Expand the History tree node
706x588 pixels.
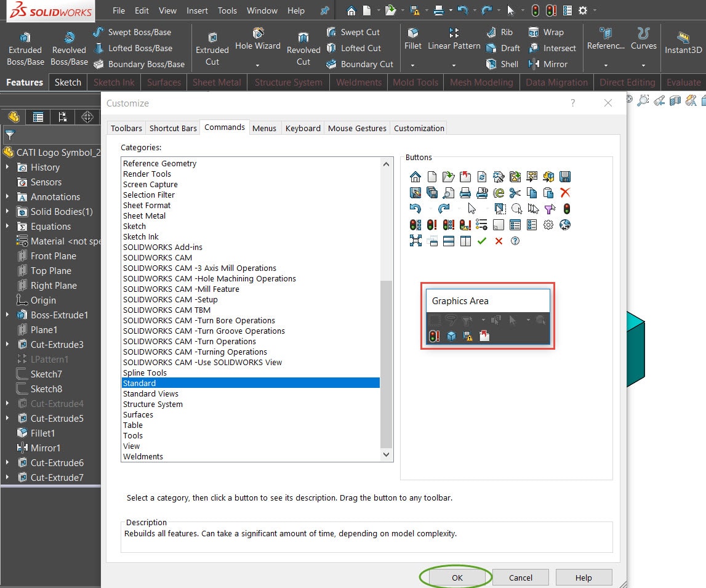pos(7,167)
